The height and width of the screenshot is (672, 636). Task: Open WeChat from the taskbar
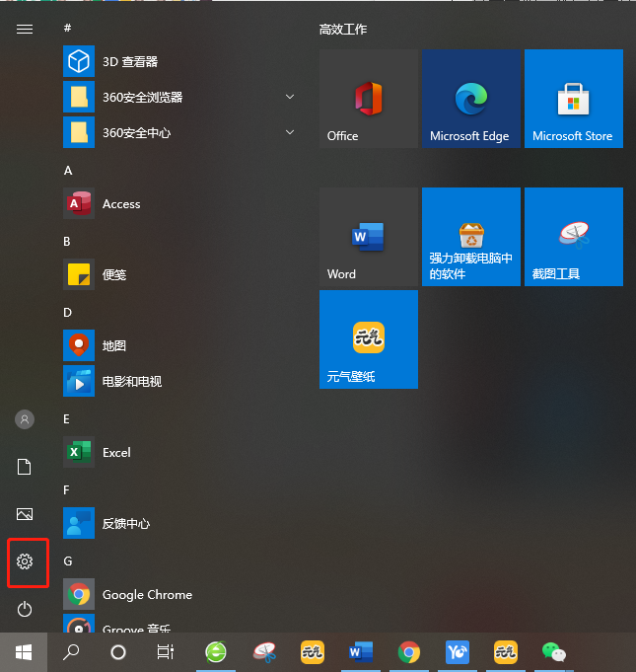pyautogui.click(x=554, y=652)
